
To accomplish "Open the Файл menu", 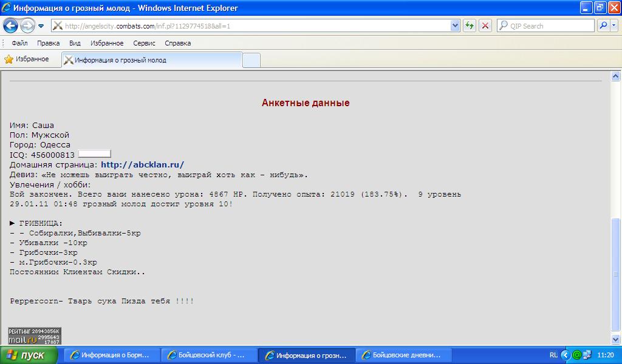I will click(x=19, y=43).
